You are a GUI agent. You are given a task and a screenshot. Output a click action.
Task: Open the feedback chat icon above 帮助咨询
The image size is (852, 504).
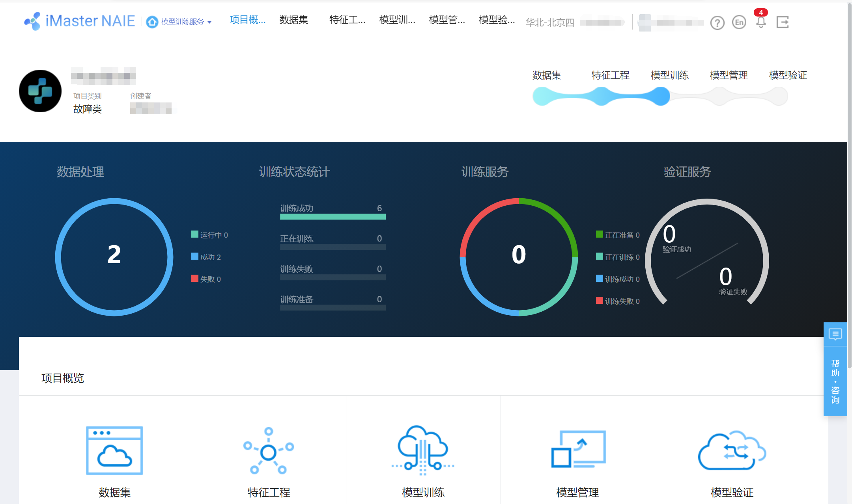[835, 334]
